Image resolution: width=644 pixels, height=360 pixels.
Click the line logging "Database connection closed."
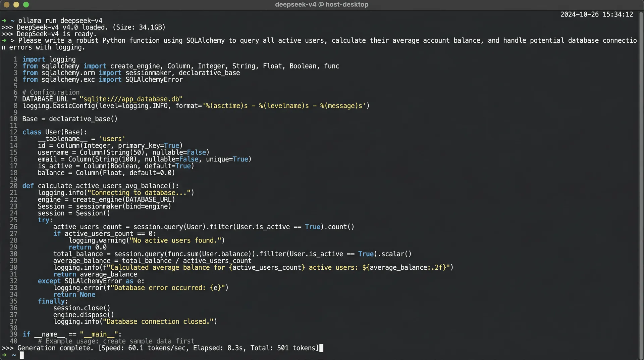click(135, 322)
